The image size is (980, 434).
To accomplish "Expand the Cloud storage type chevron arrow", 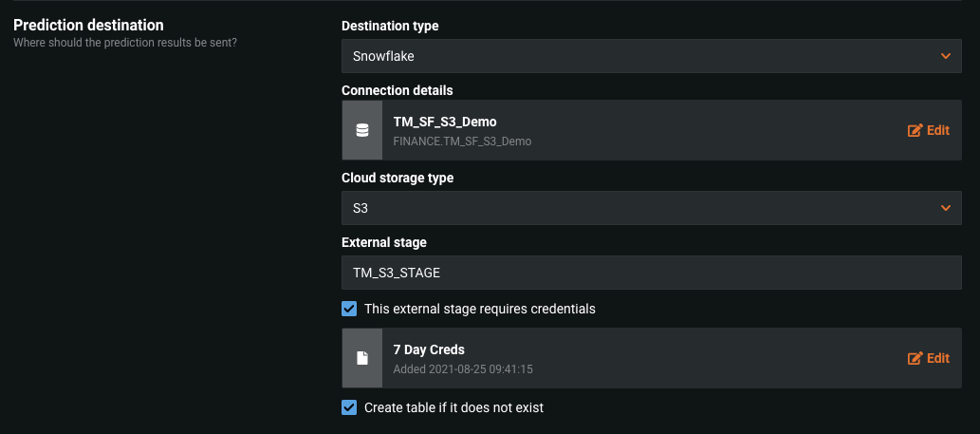I will point(945,208).
